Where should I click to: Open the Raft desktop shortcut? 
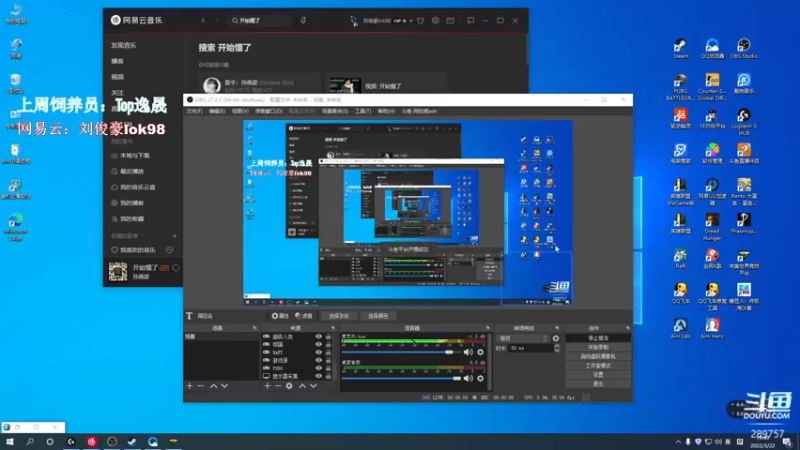pyautogui.click(x=680, y=258)
